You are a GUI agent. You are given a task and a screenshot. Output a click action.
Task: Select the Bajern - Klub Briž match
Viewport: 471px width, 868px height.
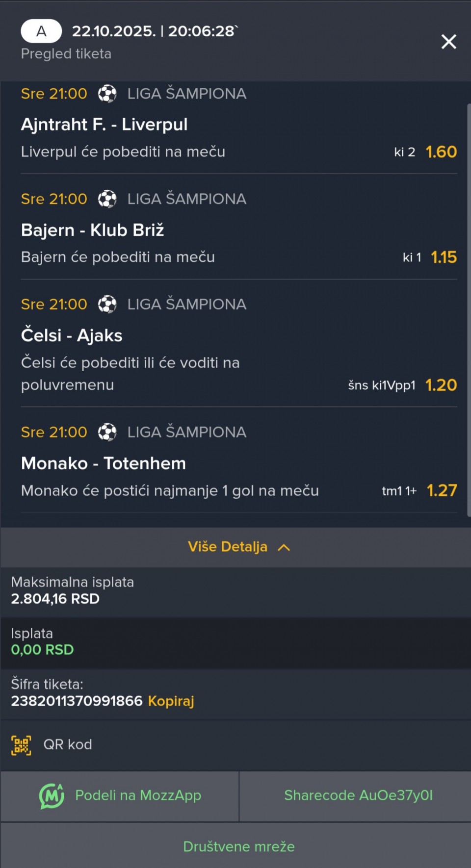click(92, 230)
